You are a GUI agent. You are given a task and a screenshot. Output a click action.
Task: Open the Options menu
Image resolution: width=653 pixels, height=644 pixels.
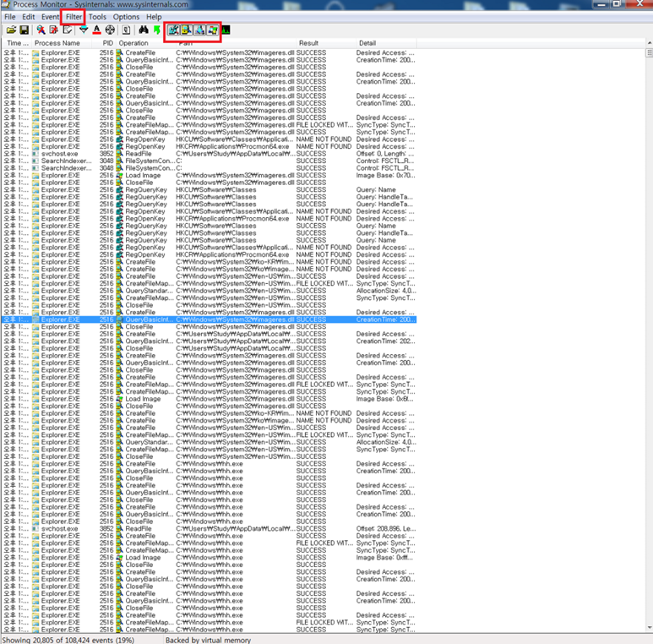pyautogui.click(x=126, y=17)
